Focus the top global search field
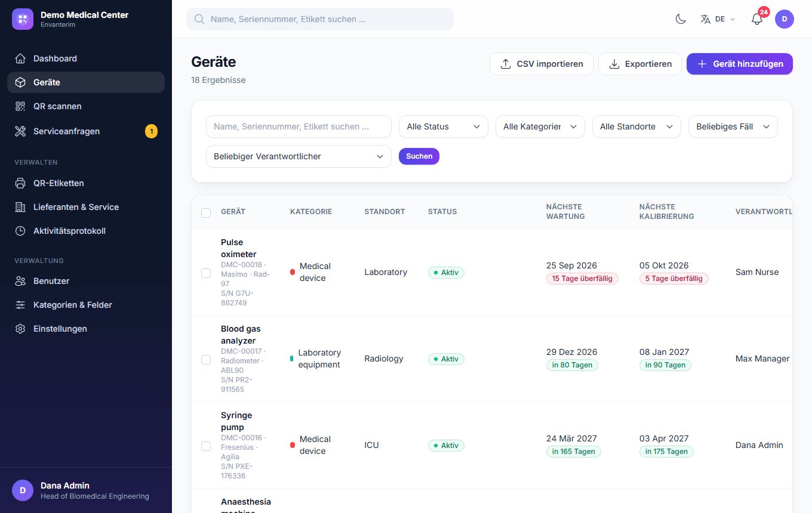 click(320, 19)
